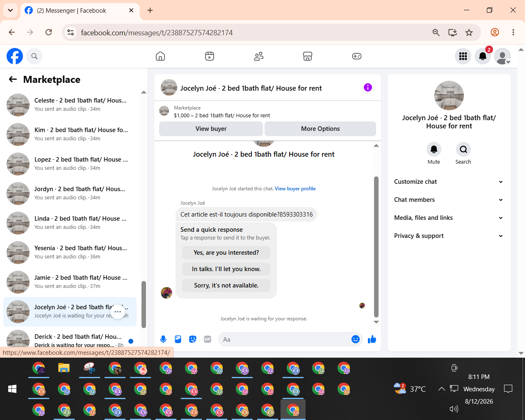The height and width of the screenshot is (420, 525).
Task: Open Kim conversation in the list
Action: click(x=70, y=135)
